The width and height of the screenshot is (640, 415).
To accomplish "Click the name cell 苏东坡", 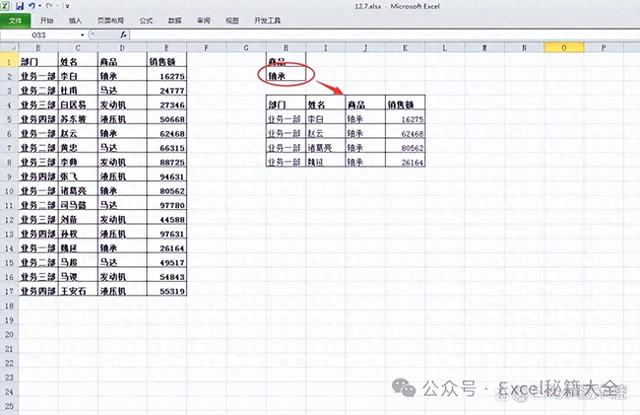I will (78, 119).
